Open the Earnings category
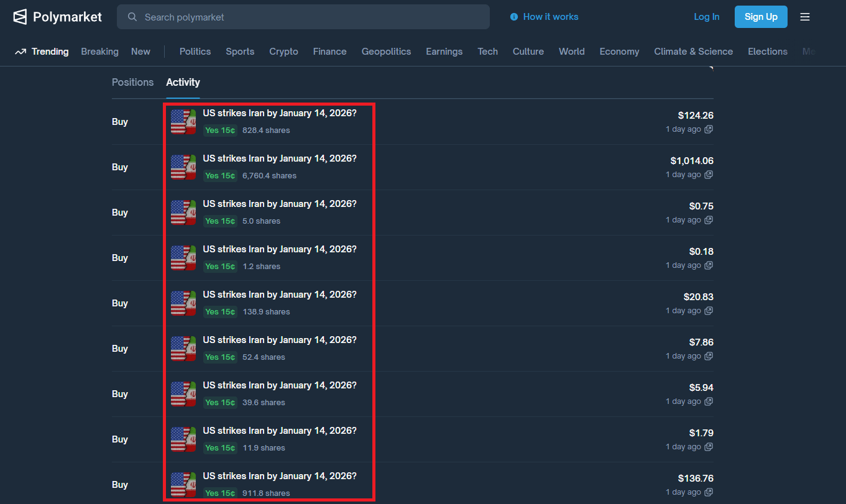Screen dimensions: 846x504 [x=444, y=52]
